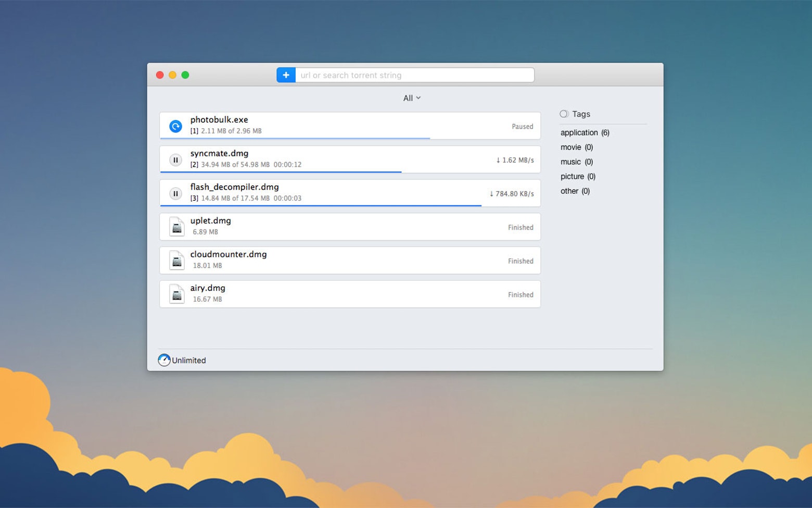This screenshot has width=812, height=508.
Task: Resume the photobulk.exe download
Action: point(175,126)
